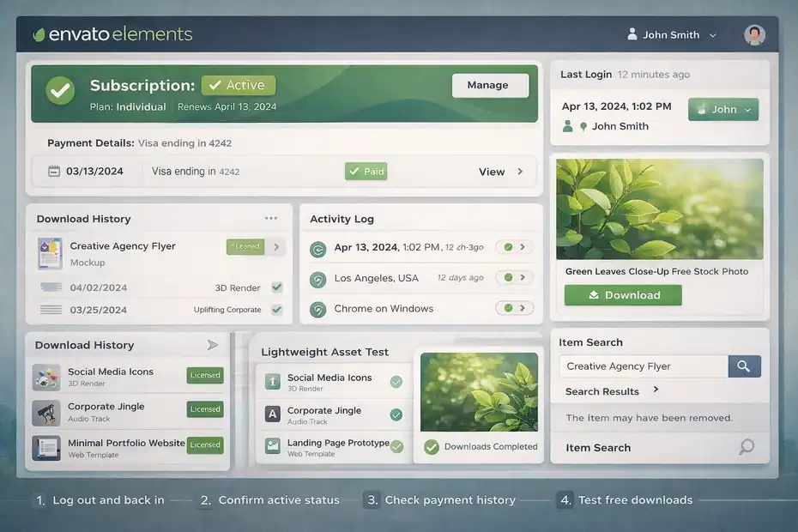Viewport: 798px width, 532px height.
Task: Toggle the Uplifting Corporate checkbox
Action: click(x=277, y=309)
